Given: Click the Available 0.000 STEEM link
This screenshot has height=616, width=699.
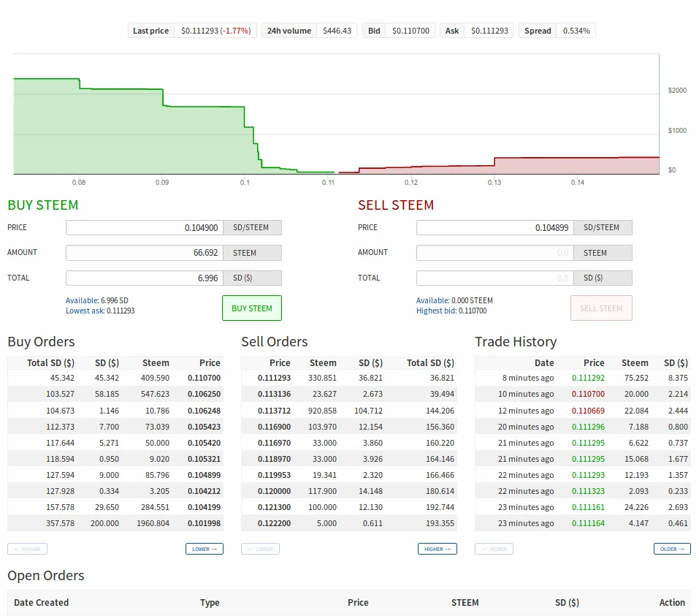Looking at the screenshot, I should tap(454, 300).
